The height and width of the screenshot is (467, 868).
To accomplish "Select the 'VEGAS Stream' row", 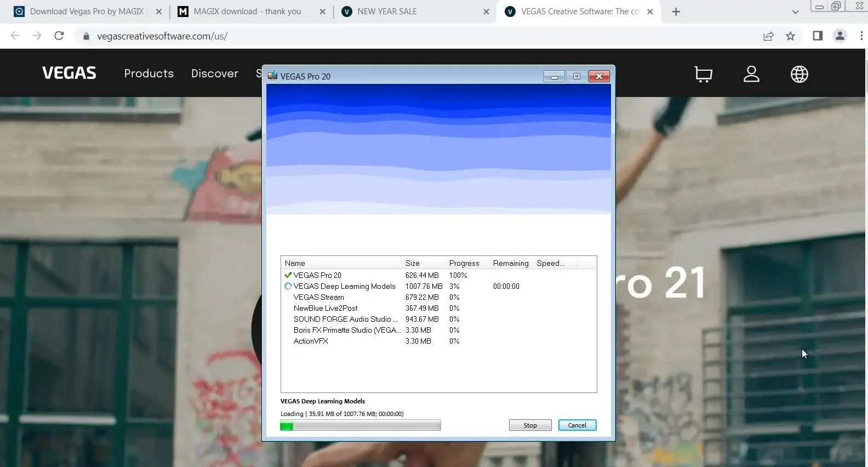I will point(438,297).
